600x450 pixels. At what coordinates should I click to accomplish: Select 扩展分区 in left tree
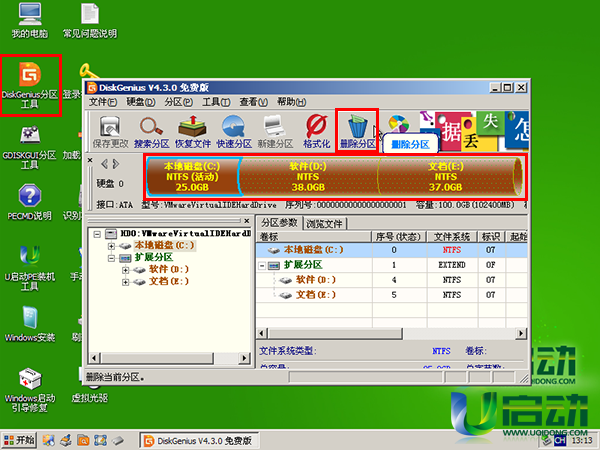(154, 258)
